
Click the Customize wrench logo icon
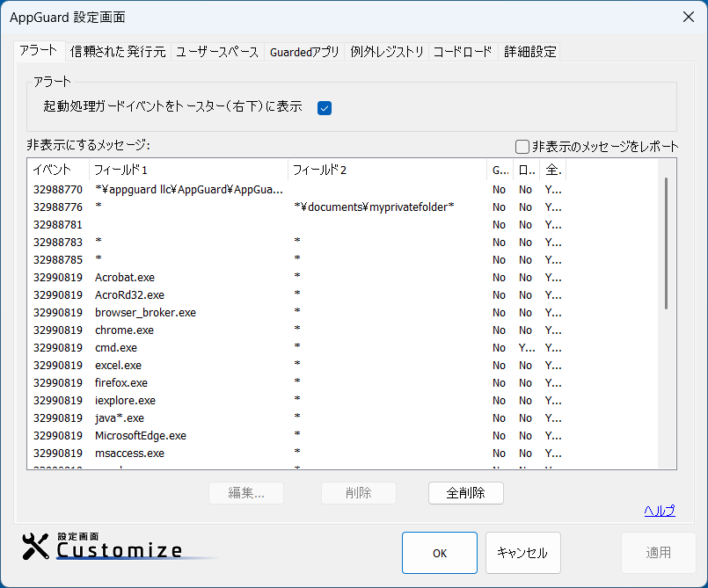(36, 547)
